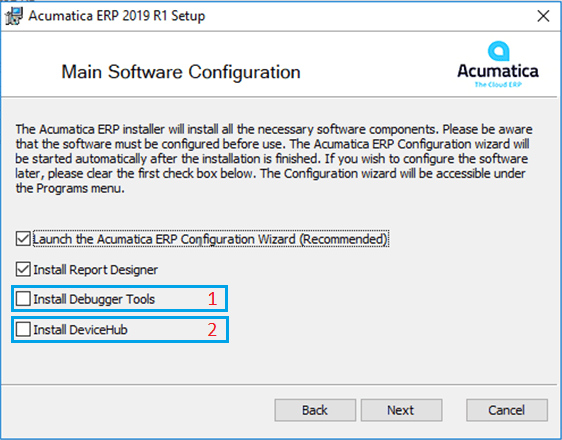Click the installer description paragraph
Screen dimensions: 562x440
tap(274, 159)
